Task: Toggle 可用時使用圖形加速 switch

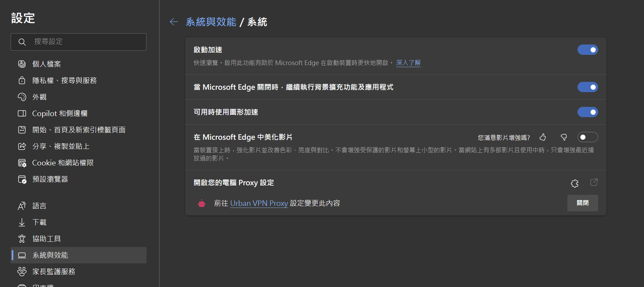Action: 588,112
